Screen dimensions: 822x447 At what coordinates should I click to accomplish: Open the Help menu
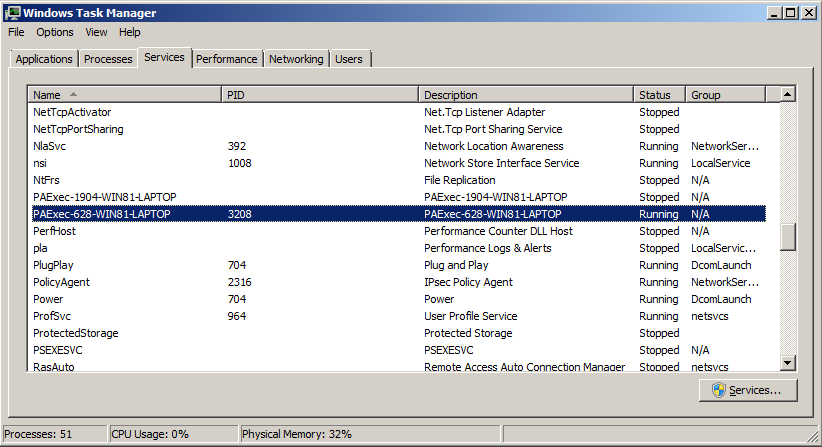[129, 32]
